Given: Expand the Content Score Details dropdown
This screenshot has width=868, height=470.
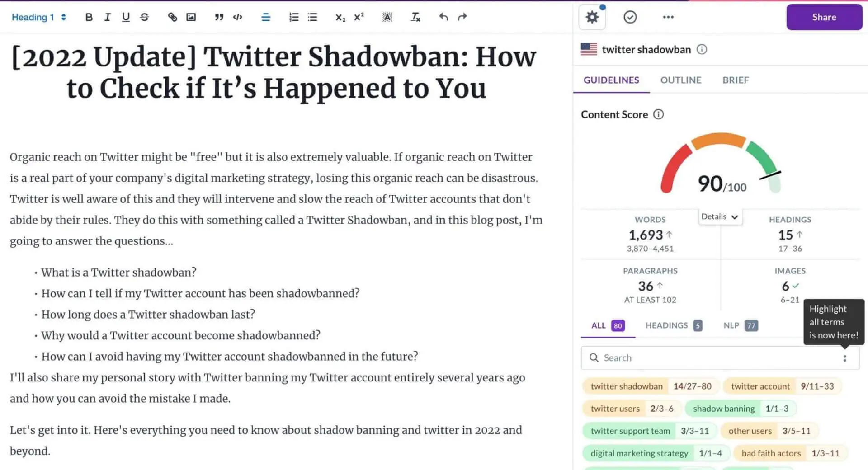Looking at the screenshot, I should click(x=720, y=217).
